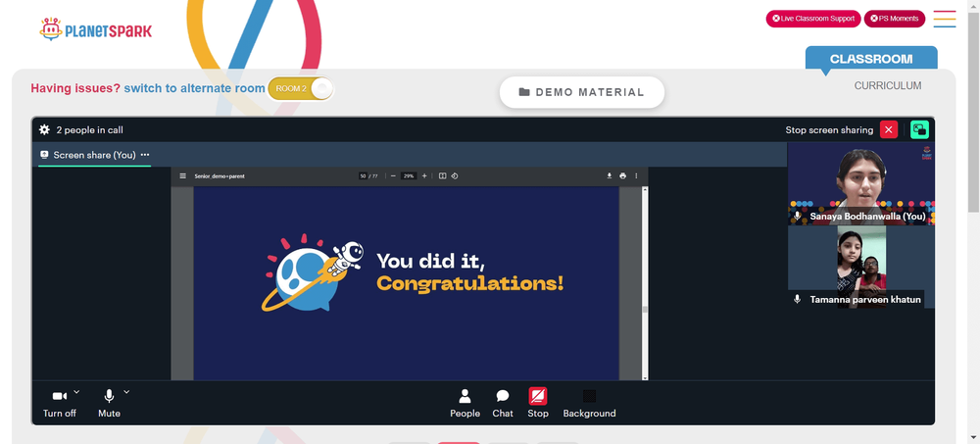The image size is (980, 444).
Task: Toggle the ROOM 2 switch
Action: coord(301,88)
